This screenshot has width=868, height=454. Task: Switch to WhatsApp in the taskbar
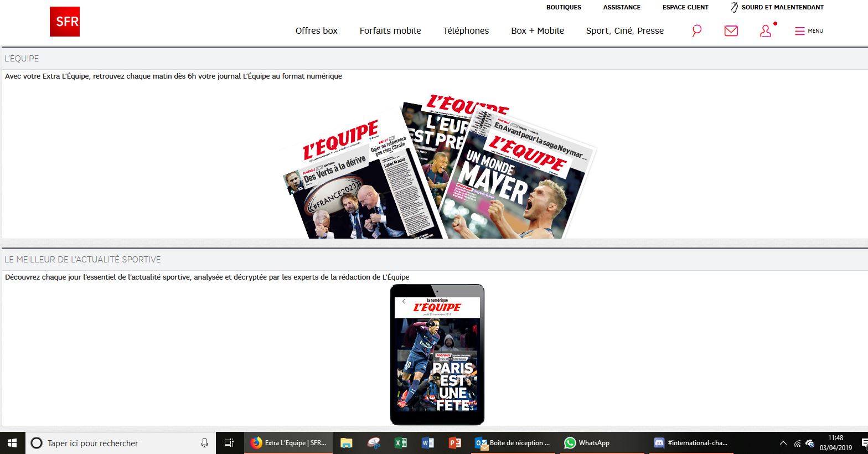[587, 443]
